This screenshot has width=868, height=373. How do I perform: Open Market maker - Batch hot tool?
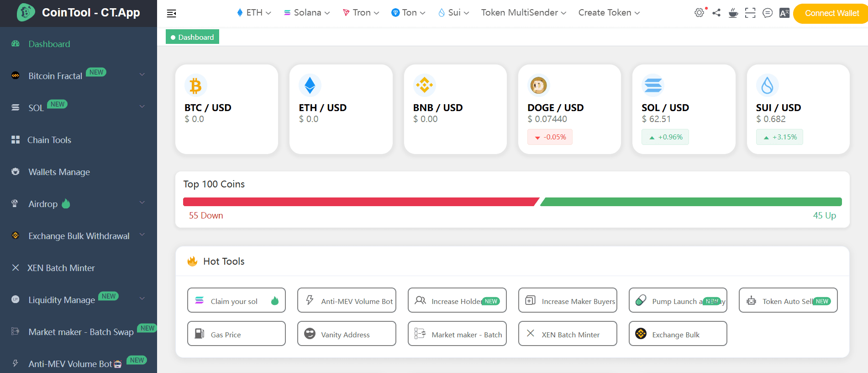click(457, 334)
